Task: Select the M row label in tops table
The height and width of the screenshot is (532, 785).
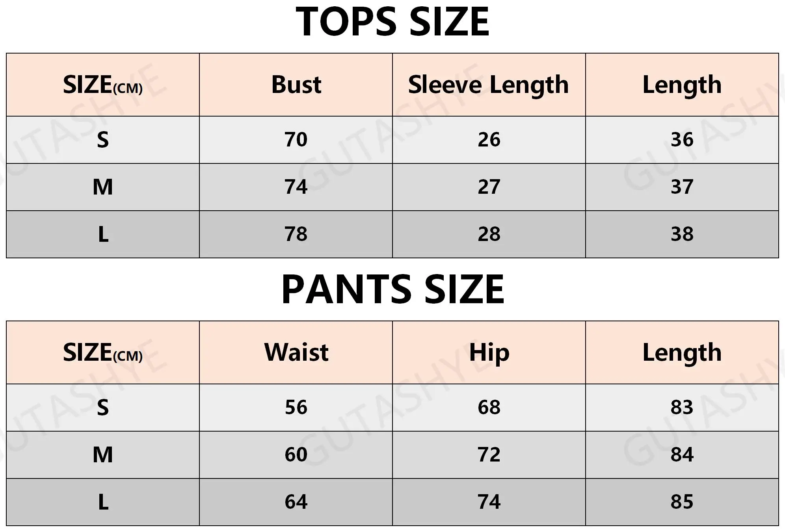Action: pyautogui.click(x=103, y=187)
